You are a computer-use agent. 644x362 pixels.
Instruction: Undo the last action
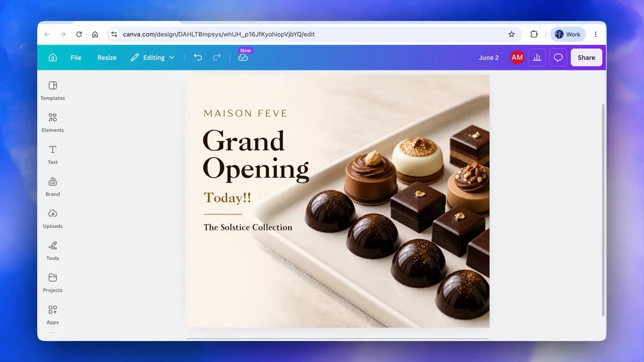198,57
